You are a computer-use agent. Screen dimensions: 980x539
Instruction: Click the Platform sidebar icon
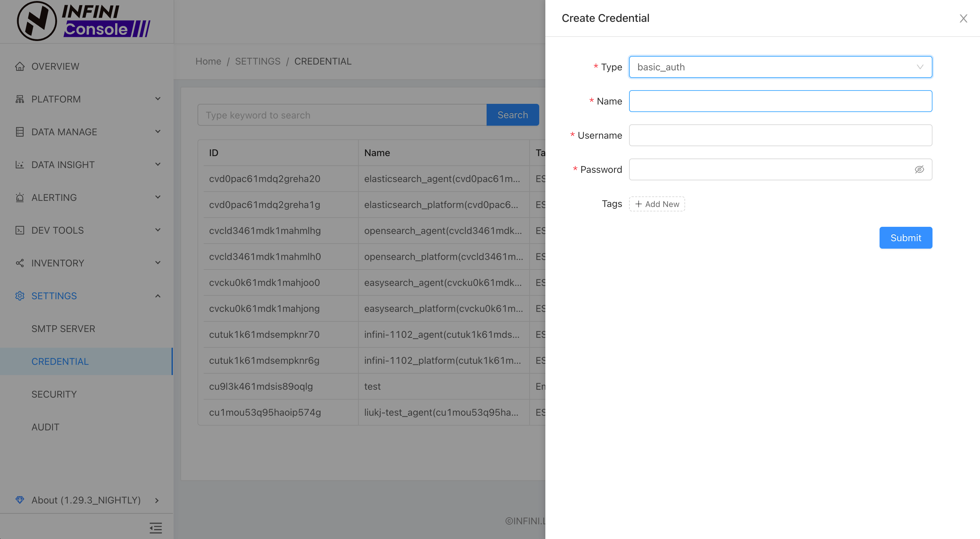pyautogui.click(x=20, y=99)
